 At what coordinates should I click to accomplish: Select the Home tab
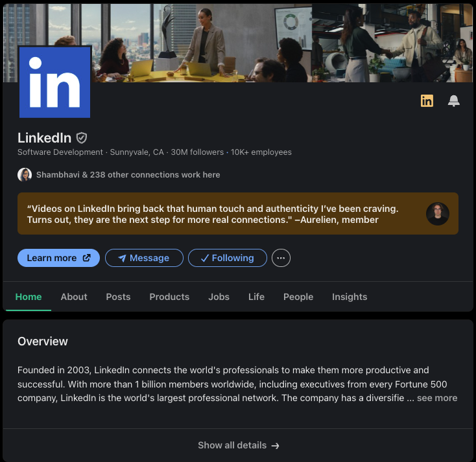click(x=29, y=297)
